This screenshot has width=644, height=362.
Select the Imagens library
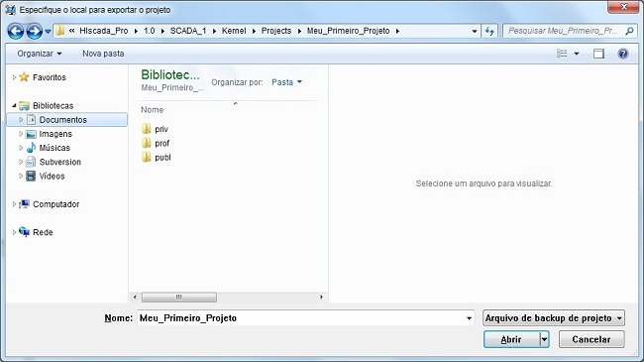pyautogui.click(x=55, y=134)
